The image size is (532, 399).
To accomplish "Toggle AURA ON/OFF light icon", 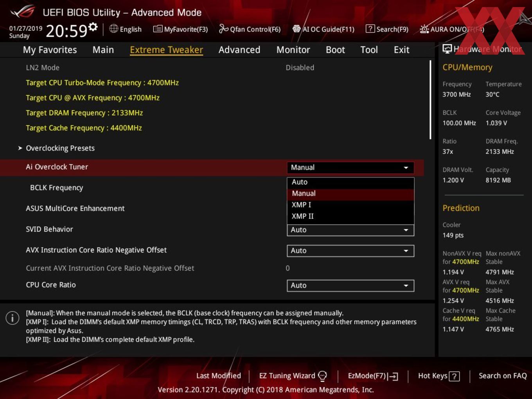I will click(424, 29).
